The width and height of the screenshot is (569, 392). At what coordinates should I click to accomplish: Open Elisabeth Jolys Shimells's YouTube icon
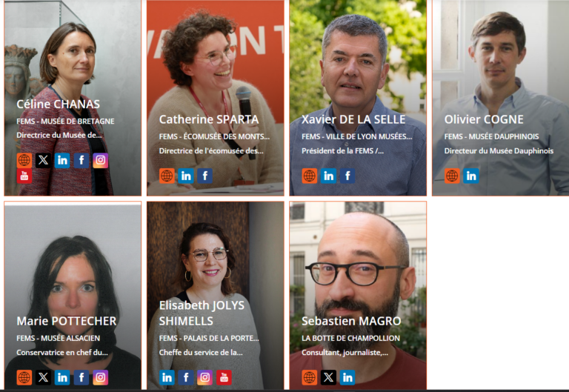224,377
